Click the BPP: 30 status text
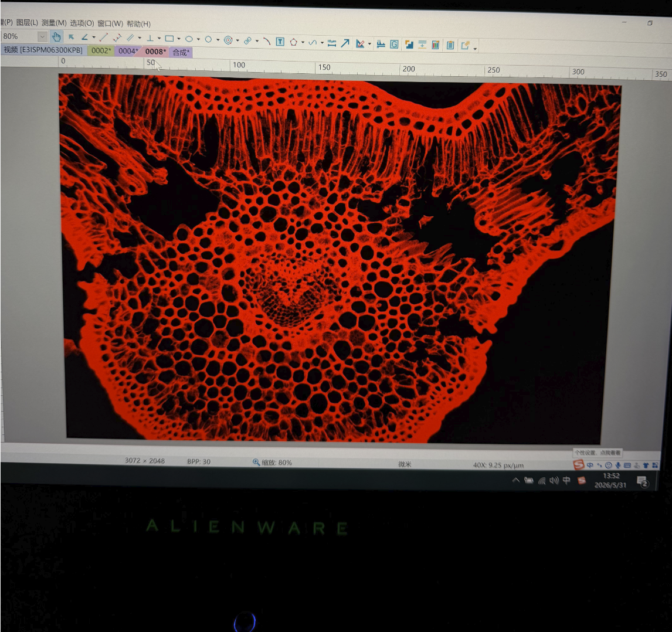The image size is (672, 632). 198,461
